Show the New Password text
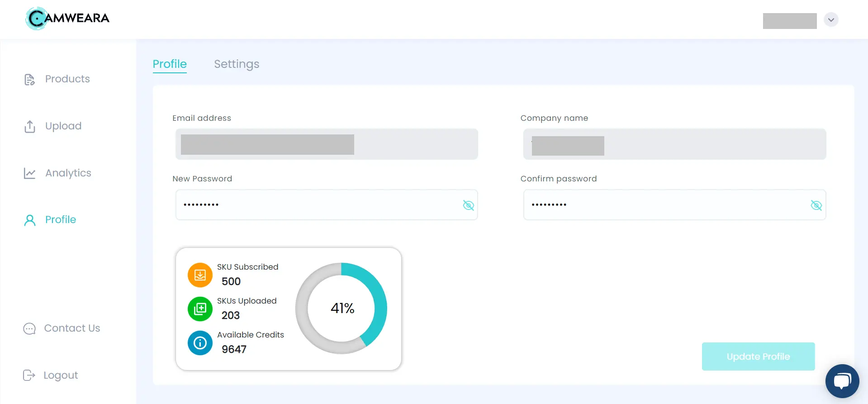868x404 pixels. pos(469,205)
